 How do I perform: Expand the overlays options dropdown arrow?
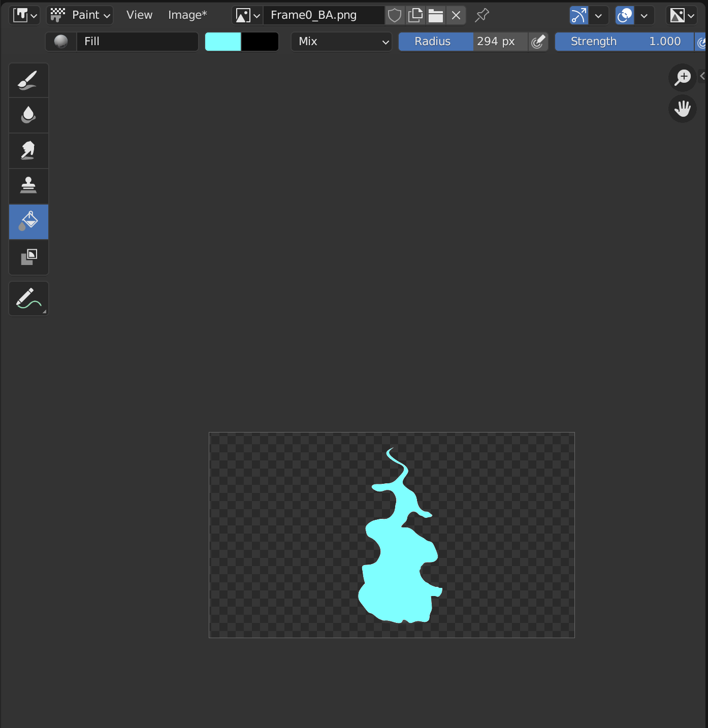645,15
